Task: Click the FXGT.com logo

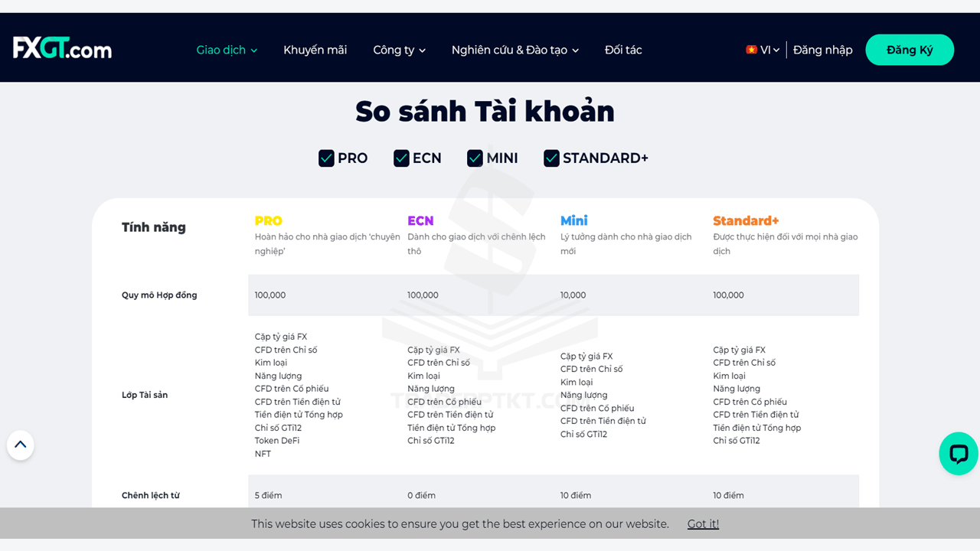Action: (62, 48)
